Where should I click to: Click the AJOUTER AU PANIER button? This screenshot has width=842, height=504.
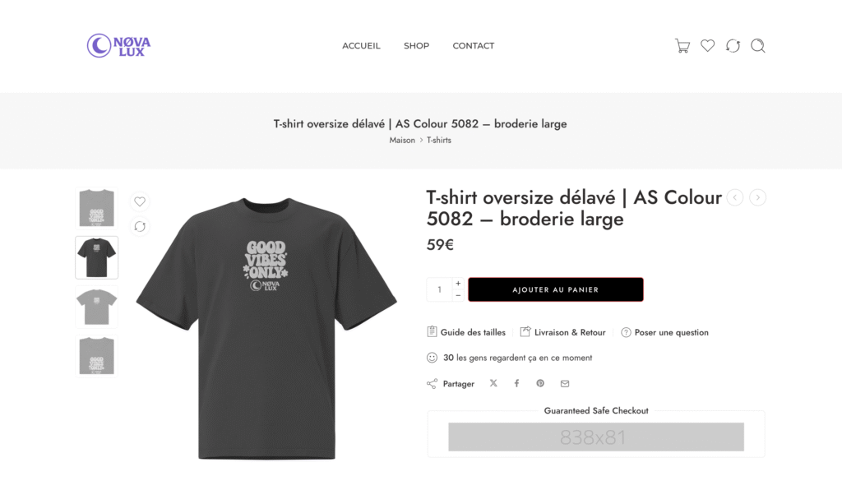tap(556, 290)
